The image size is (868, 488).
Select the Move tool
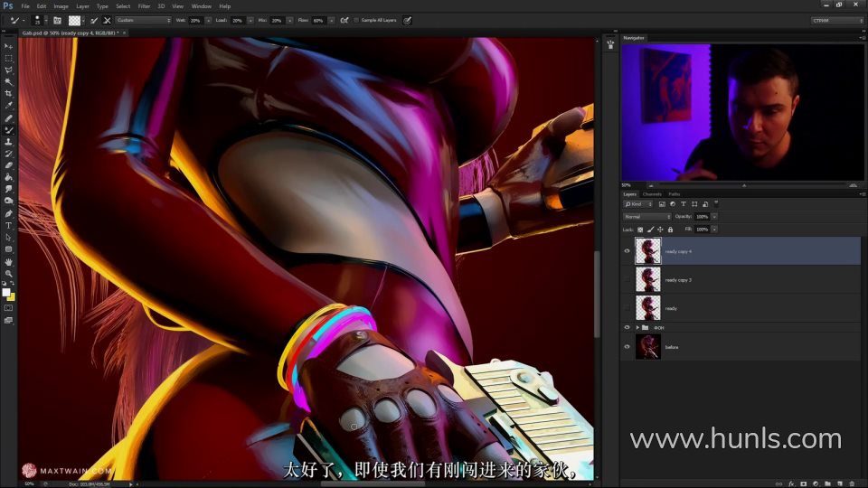[x=8, y=46]
